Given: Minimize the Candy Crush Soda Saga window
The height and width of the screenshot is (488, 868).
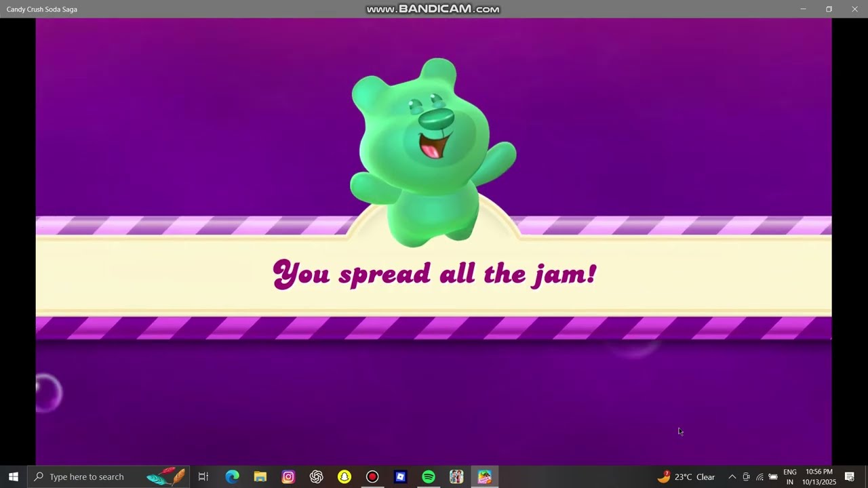Looking at the screenshot, I should point(803,9).
